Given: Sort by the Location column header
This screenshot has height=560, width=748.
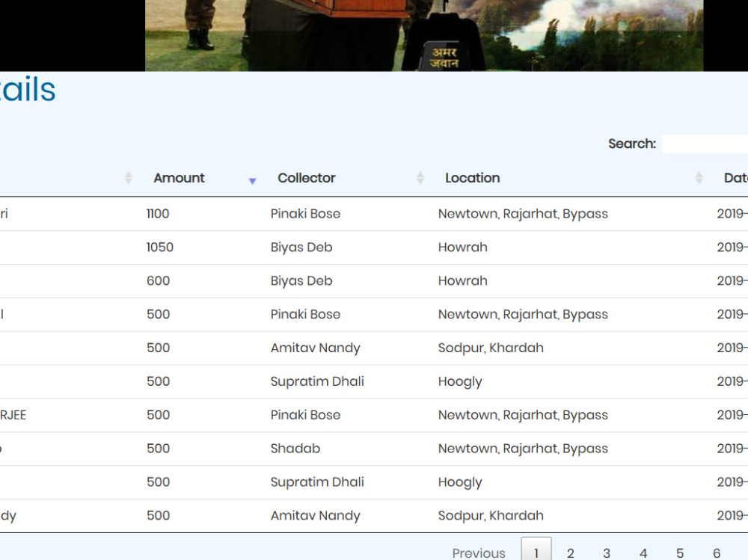Looking at the screenshot, I should 472,178.
